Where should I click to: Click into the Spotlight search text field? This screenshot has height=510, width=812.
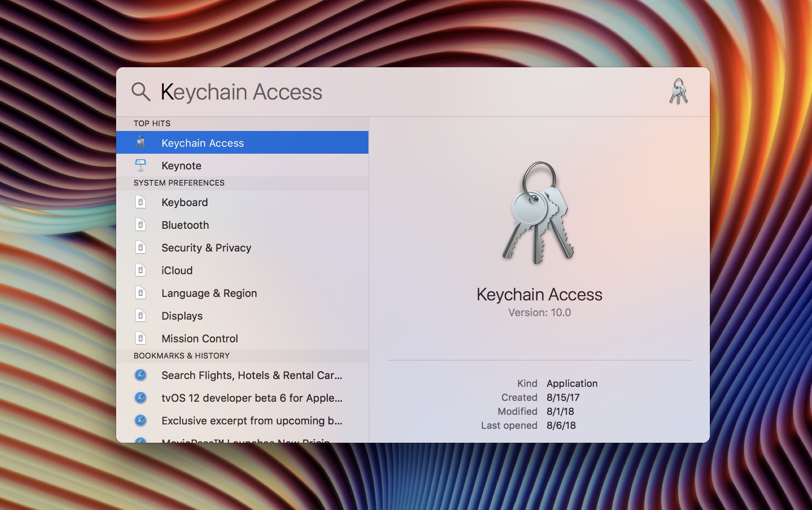(393, 92)
